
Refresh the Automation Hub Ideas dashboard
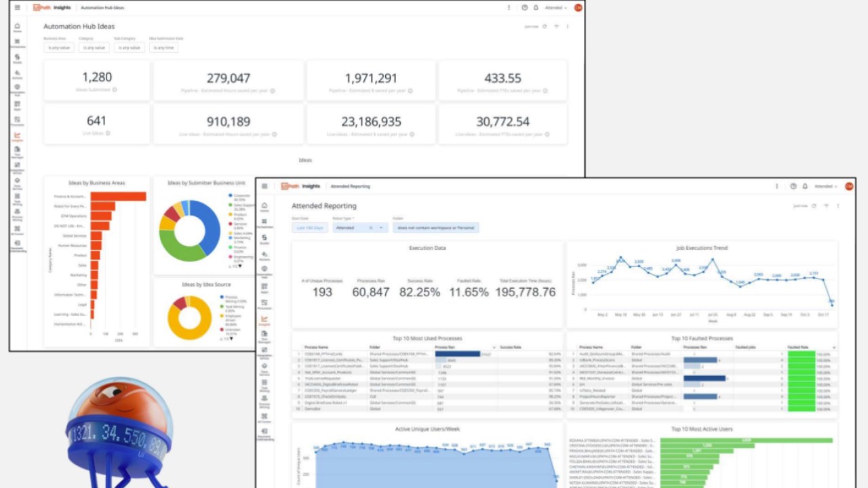pos(546,26)
